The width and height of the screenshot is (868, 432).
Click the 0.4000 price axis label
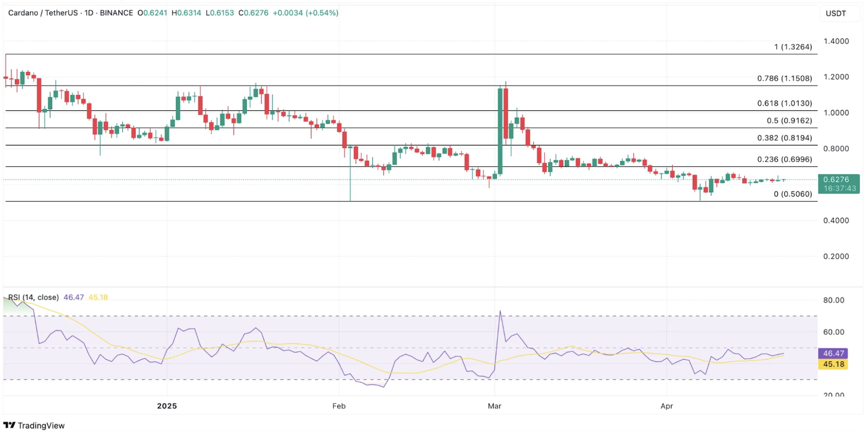[836, 220]
